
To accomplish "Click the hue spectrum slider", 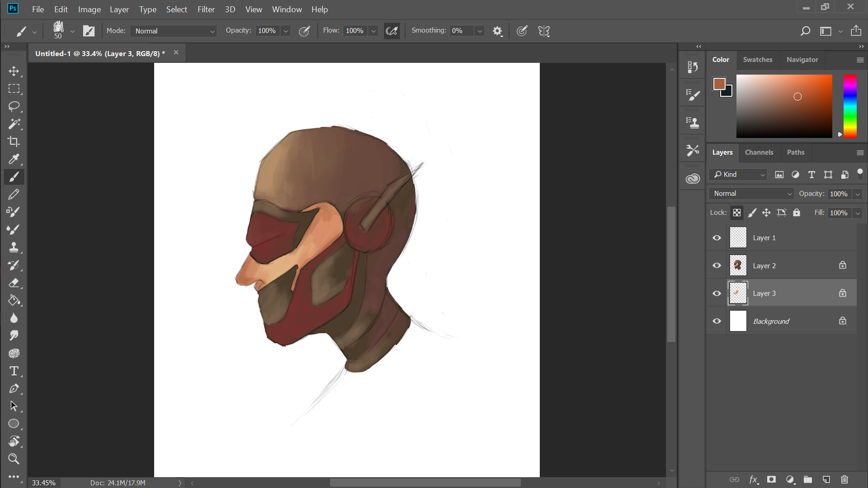I will pyautogui.click(x=850, y=106).
